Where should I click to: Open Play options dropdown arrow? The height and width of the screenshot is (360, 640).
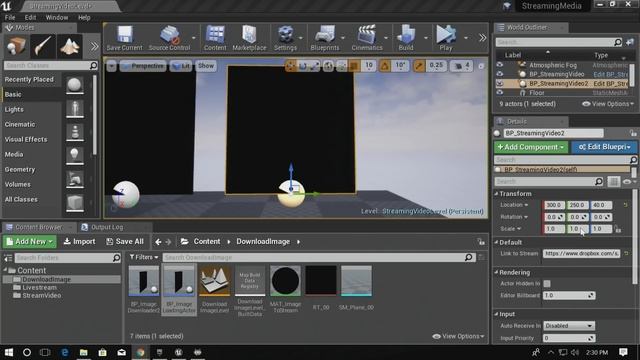point(465,38)
